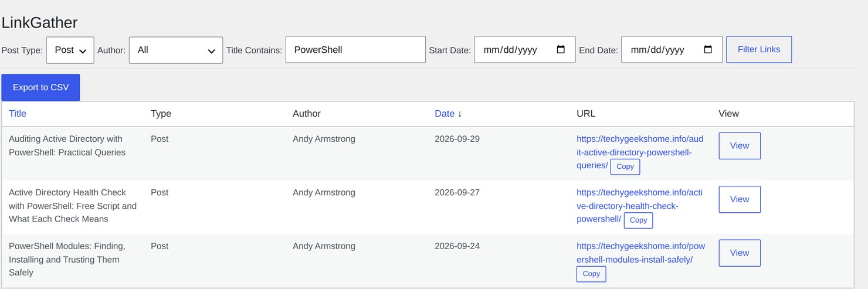Sort table by Date column header

448,114
